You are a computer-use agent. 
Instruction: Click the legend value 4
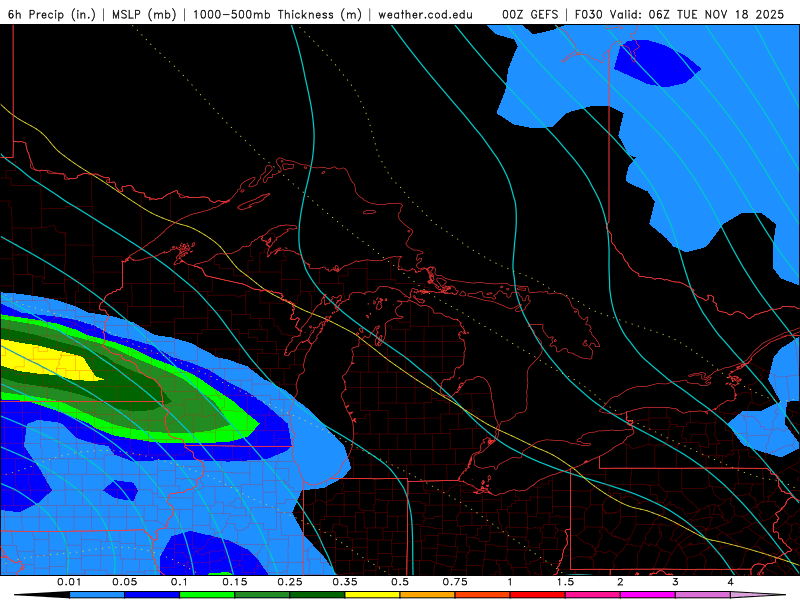(x=731, y=582)
